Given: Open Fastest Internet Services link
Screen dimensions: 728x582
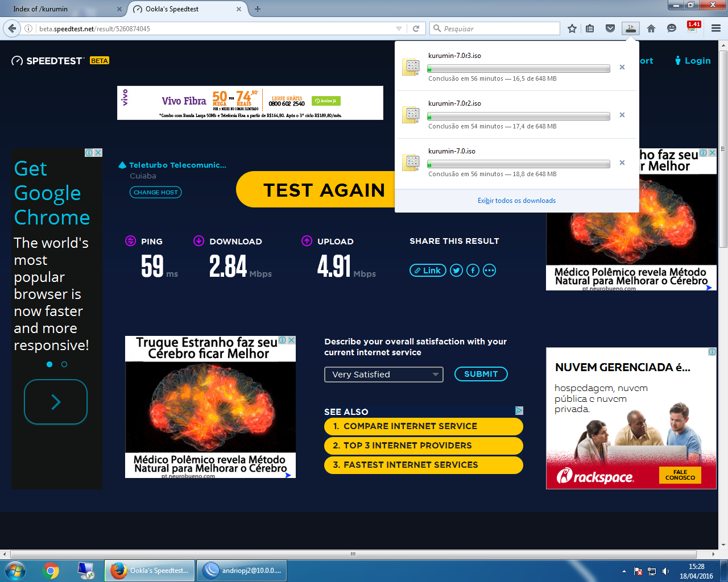Looking at the screenshot, I should pyautogui.click(x=424, y=465).
